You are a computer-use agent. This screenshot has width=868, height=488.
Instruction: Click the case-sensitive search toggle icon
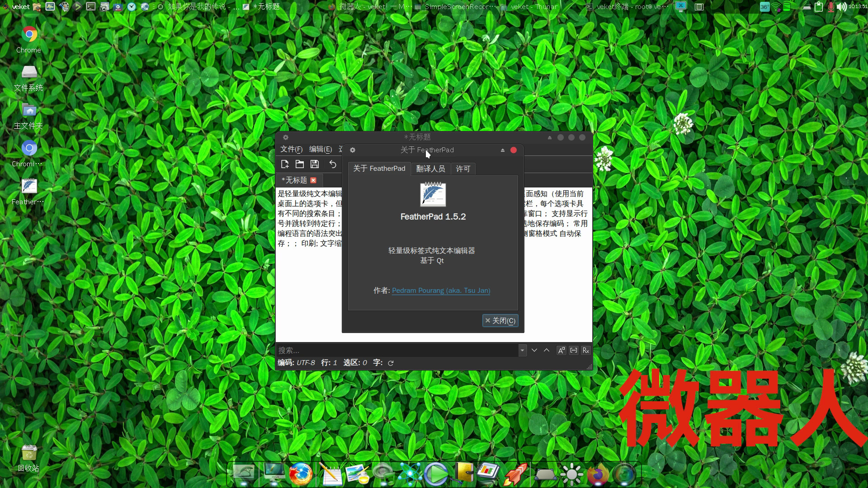(561, 350)
